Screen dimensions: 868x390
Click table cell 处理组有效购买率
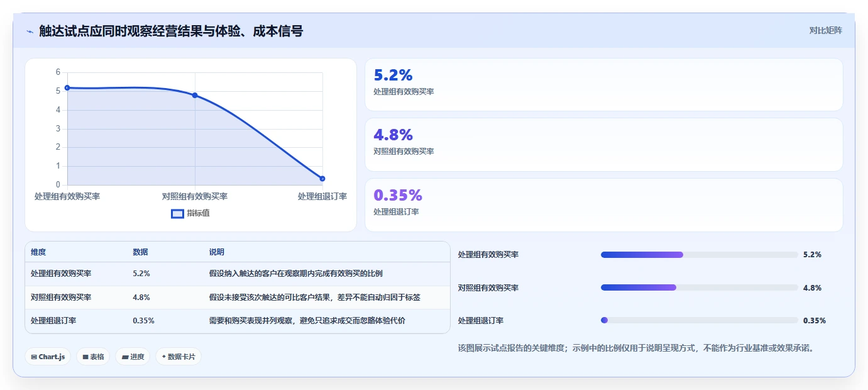(61, 274)
